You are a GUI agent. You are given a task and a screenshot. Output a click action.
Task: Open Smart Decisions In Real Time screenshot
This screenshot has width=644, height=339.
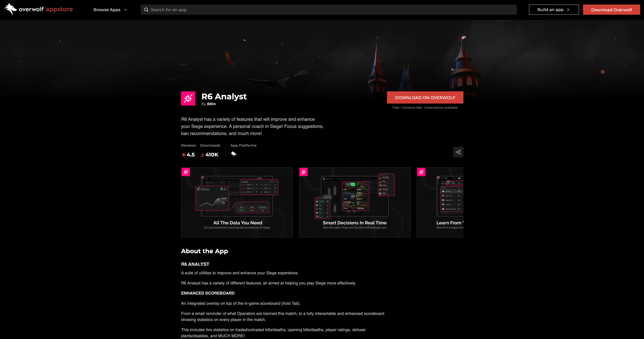pos(354,202)
